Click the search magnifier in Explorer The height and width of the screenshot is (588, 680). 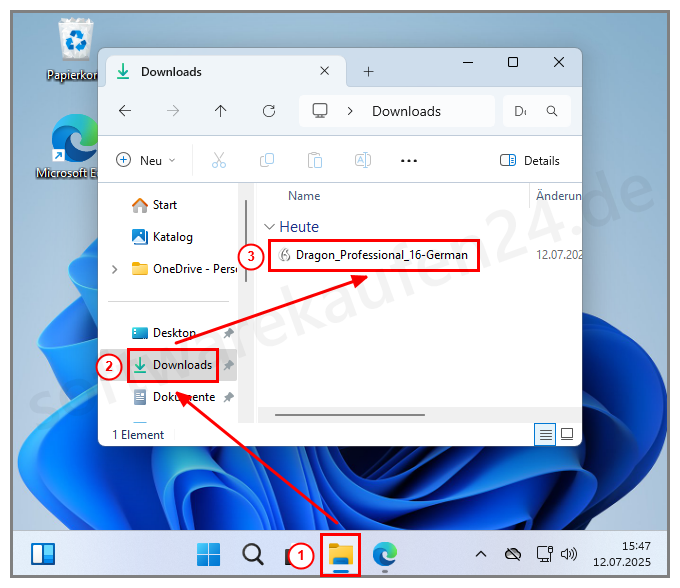point(552,111)
